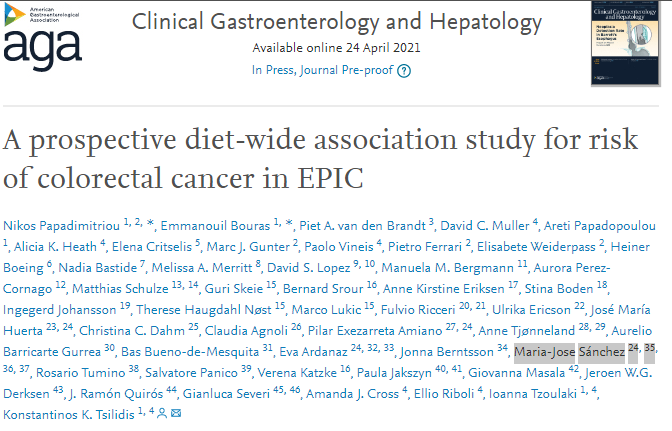This screenshot has height=431, width=672.
Task: Click the email envelope icon after Tsilidis
Action: (176, 412)
